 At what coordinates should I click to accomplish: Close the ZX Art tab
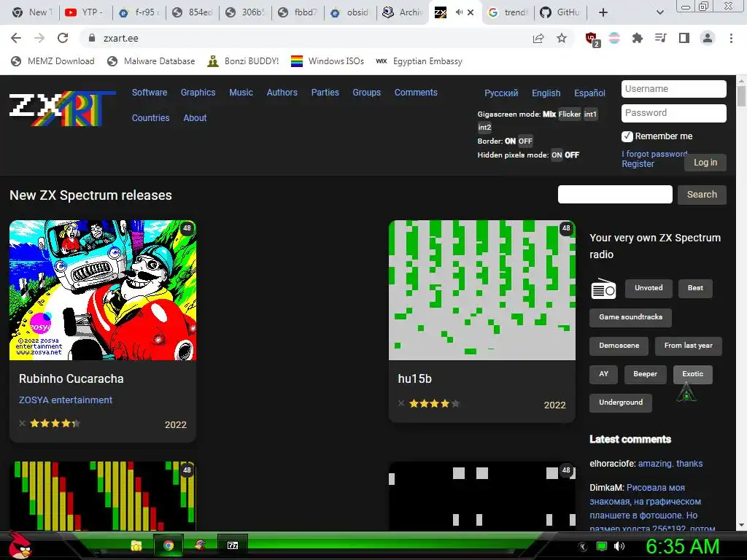click(x=471, y=12)
